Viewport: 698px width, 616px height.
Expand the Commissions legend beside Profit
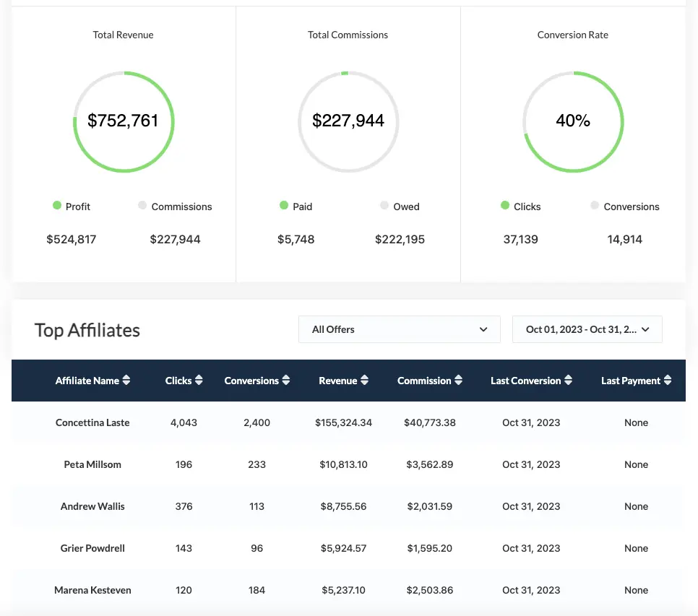[175, 207]
